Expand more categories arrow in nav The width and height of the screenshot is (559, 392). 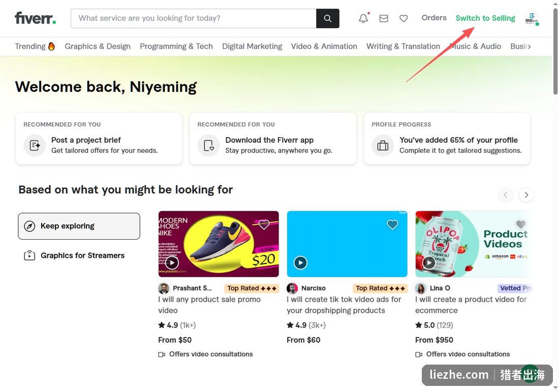[x=529, y=46]
